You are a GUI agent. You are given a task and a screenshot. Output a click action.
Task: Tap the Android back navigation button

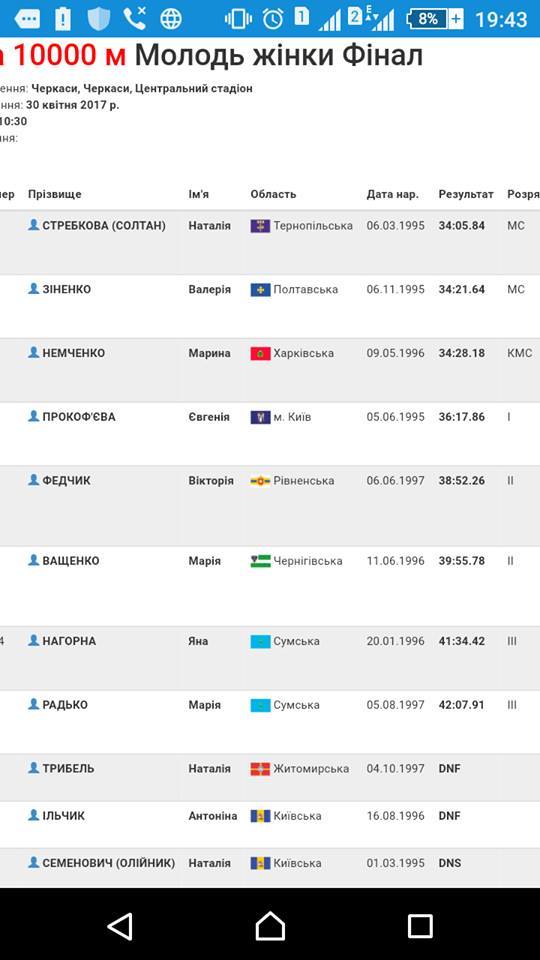[x=121, y=926]
